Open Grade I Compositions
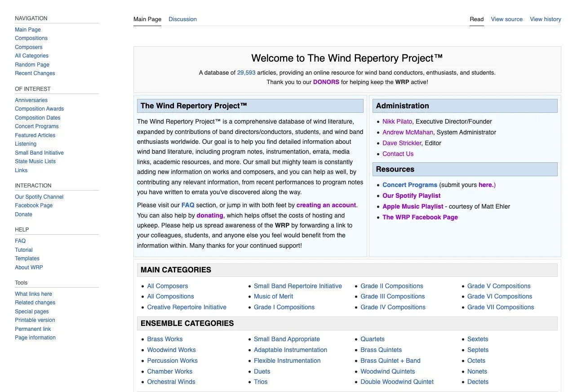 [x=284, y=307]
